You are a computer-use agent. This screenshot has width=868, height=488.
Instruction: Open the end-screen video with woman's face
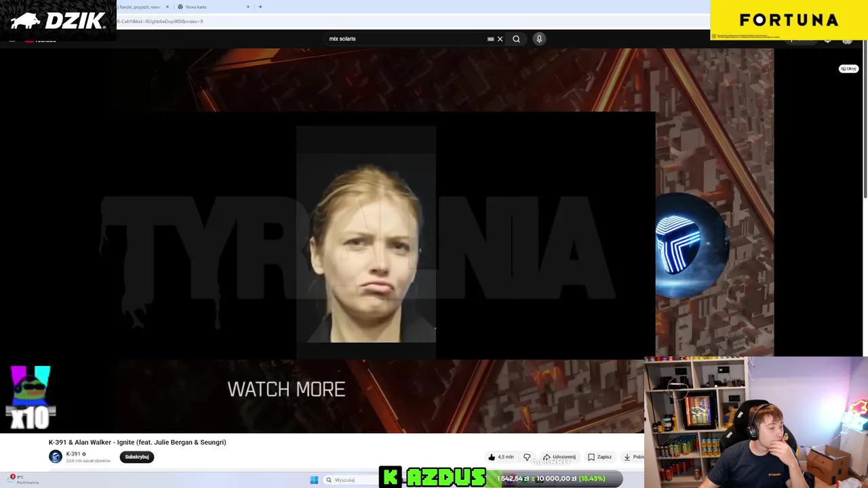coord(366,234)
